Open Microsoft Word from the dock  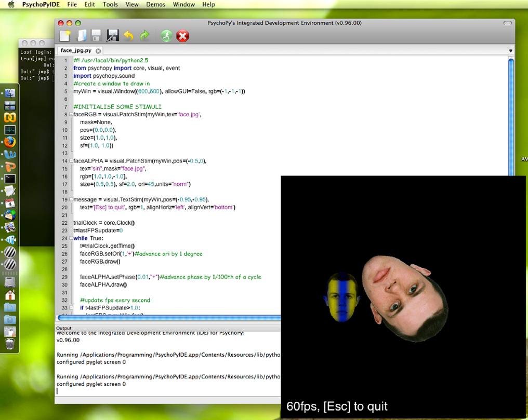(x=10, y=154)
